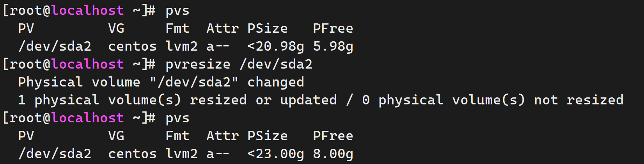Click the first pvs command at top

coord(177,11)
